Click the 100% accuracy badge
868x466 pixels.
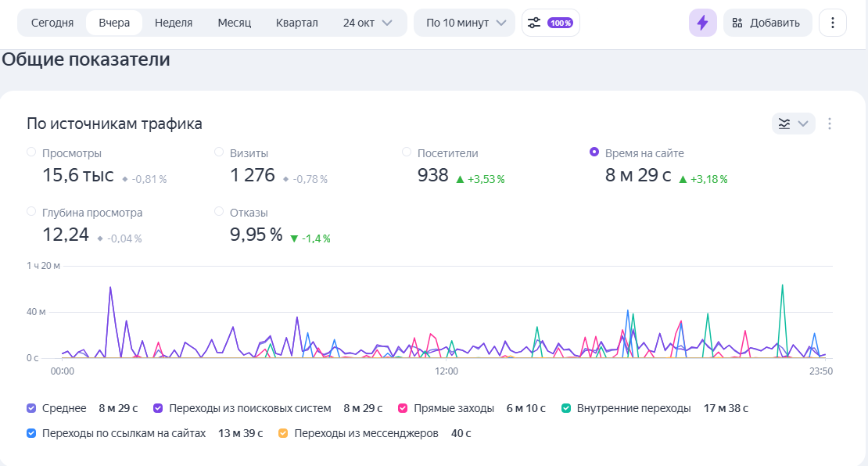560,23
